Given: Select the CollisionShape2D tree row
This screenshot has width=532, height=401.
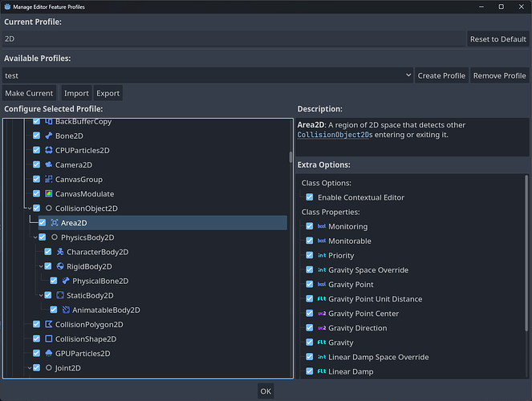Looking at the screenshot, I should [x=160, y=338].
